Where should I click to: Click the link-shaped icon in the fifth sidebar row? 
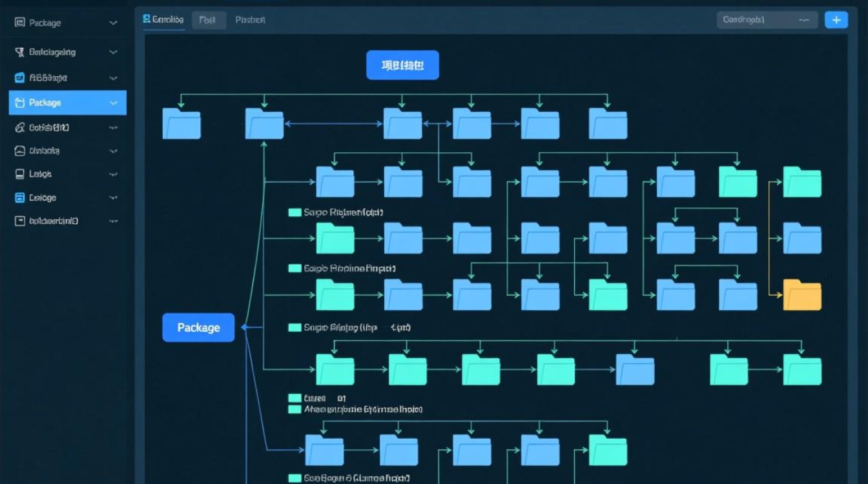[x=19, y=127]
